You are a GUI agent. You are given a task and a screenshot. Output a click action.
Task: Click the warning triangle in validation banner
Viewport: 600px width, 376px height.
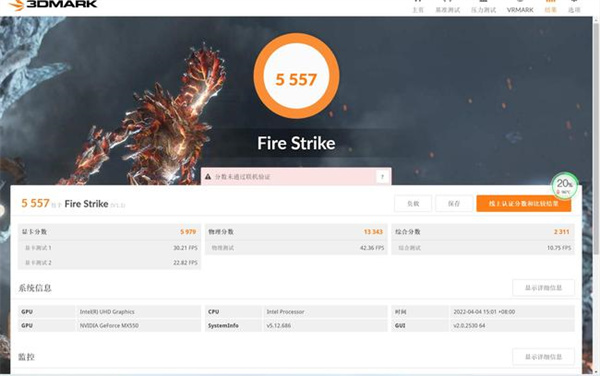pos(208,177)
